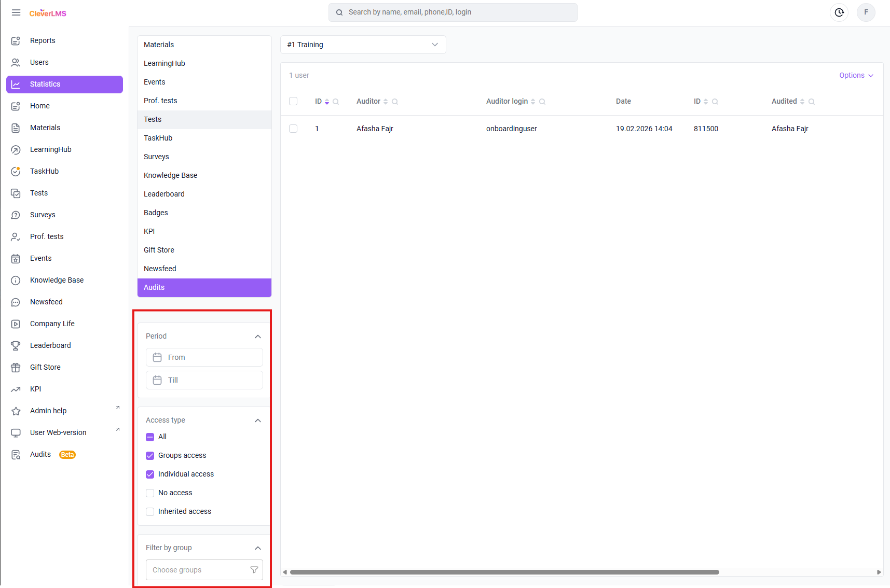Click the From date input field
890x588 pixels.
pos(204,357)
